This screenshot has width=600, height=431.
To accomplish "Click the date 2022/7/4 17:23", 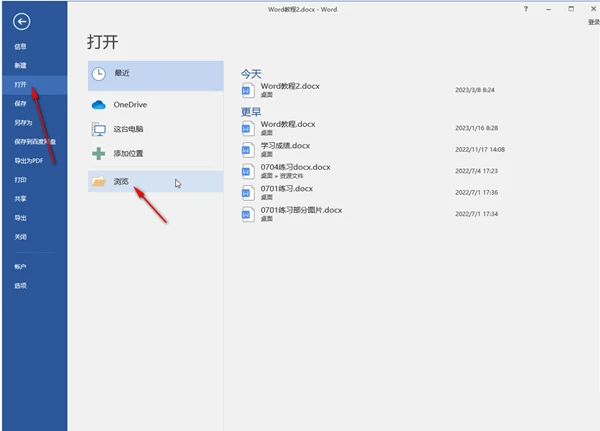I will point(476,171).
